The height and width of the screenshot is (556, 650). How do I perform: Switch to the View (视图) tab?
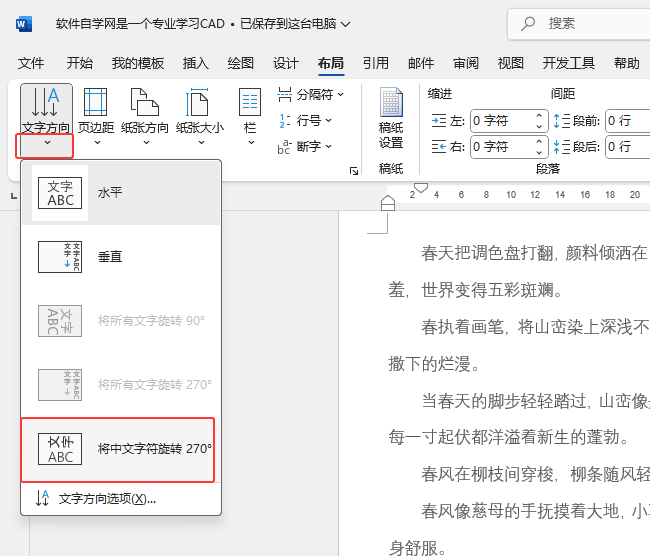click(x=511, y=63)
